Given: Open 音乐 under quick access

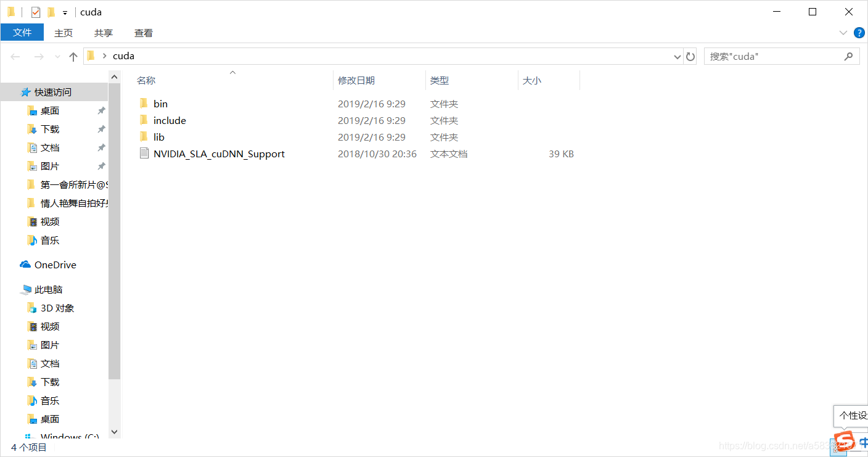Looking at the screenshot, I should click(50, 240).
